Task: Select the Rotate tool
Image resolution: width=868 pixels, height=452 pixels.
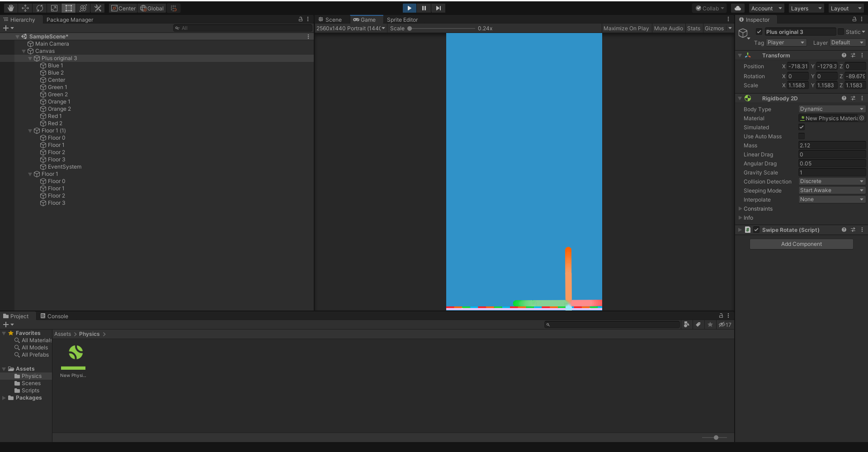Action: (40, 8)
